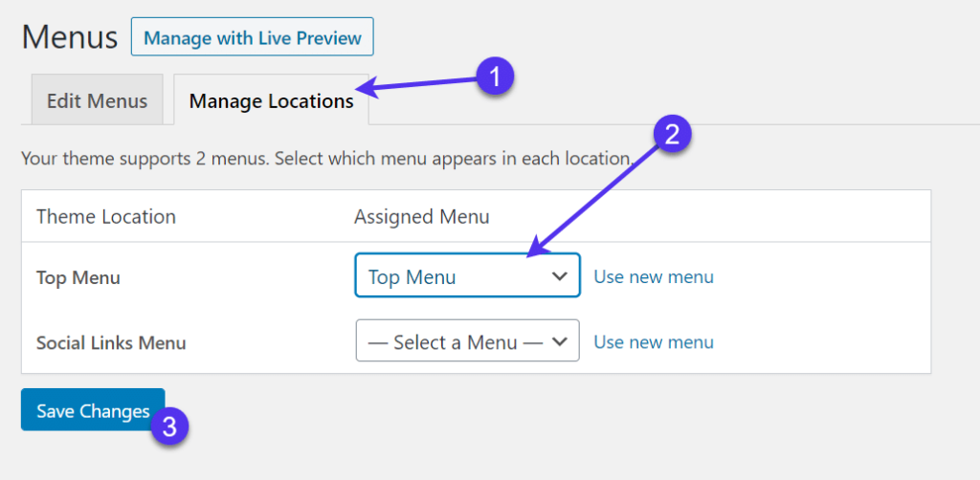This screenshot has height=480, width=980.
Task: Click the purple arrow pointing at Manage Locations
Action: [421, 87]
